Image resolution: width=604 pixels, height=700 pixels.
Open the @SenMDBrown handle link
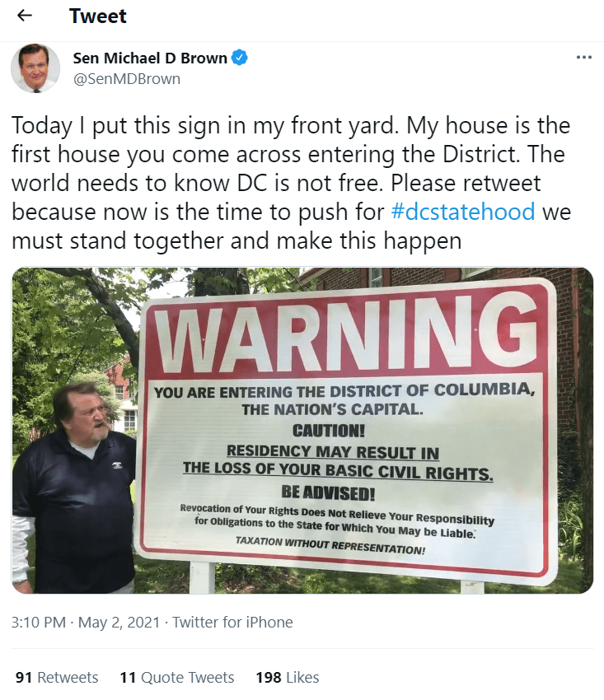126,79
